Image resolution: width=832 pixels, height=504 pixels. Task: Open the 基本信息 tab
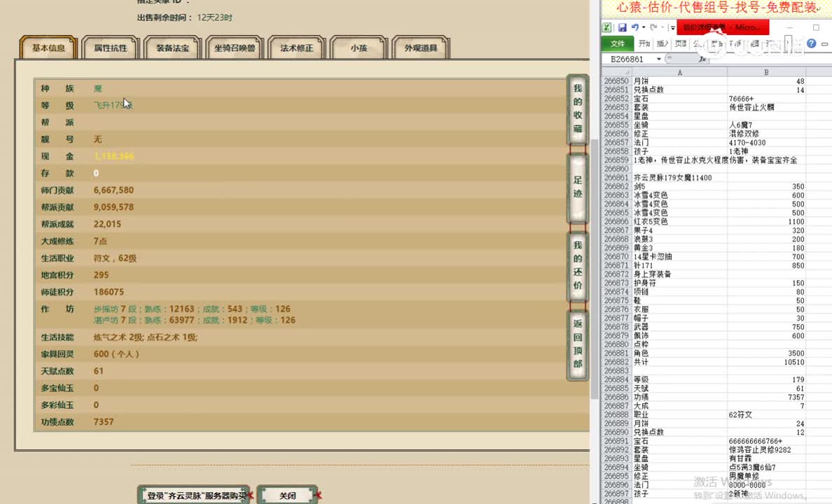click(x=48, y=48)
